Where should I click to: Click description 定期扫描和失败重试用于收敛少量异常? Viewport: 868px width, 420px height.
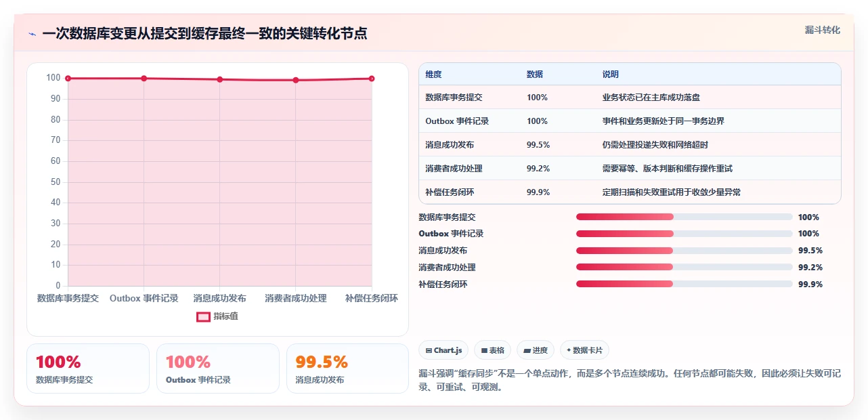pos(672,192)
